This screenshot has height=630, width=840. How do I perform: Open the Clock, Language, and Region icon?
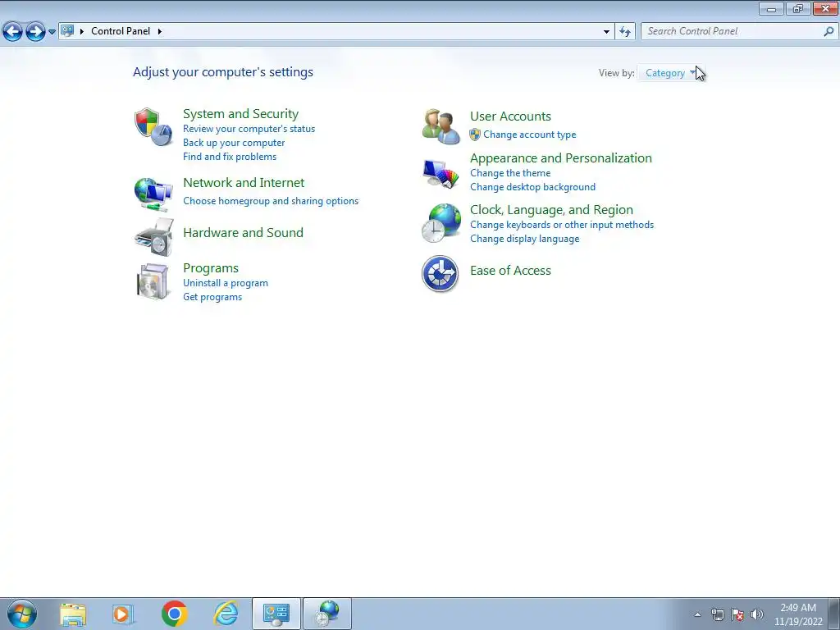tap(441, 223)
